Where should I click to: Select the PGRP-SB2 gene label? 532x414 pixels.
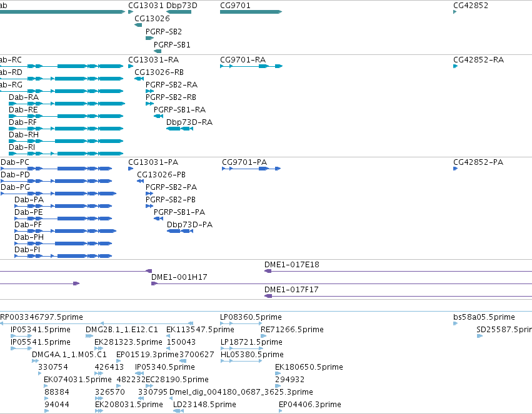point(164,31)
